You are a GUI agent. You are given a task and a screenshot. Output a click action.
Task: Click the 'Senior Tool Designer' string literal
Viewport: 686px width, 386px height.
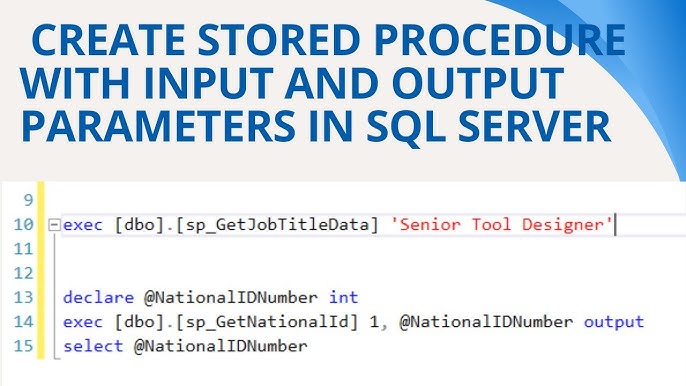(502, 225)
